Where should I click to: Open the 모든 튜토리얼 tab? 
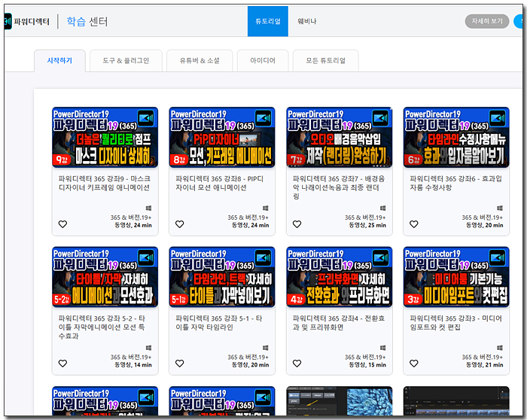[326, 60]
